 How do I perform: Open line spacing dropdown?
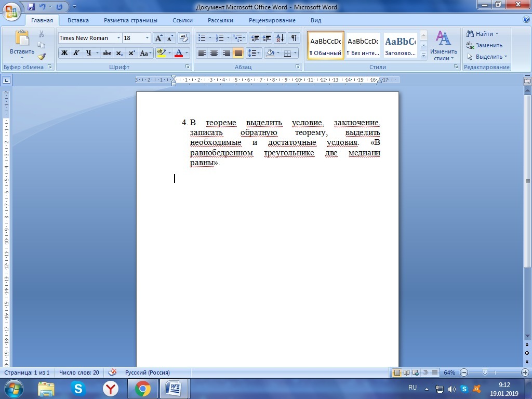[254, 53]
